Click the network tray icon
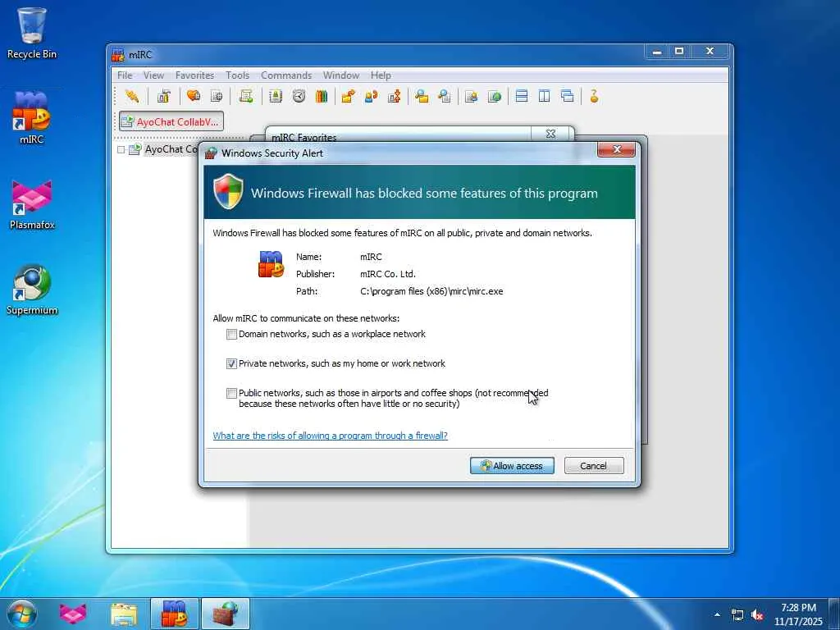The image size is (840, 630). (737, 615)
